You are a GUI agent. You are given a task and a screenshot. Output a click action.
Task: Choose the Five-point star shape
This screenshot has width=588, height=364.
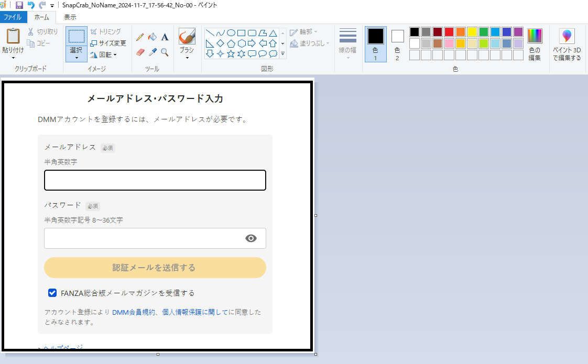click(x=231, y=53)
